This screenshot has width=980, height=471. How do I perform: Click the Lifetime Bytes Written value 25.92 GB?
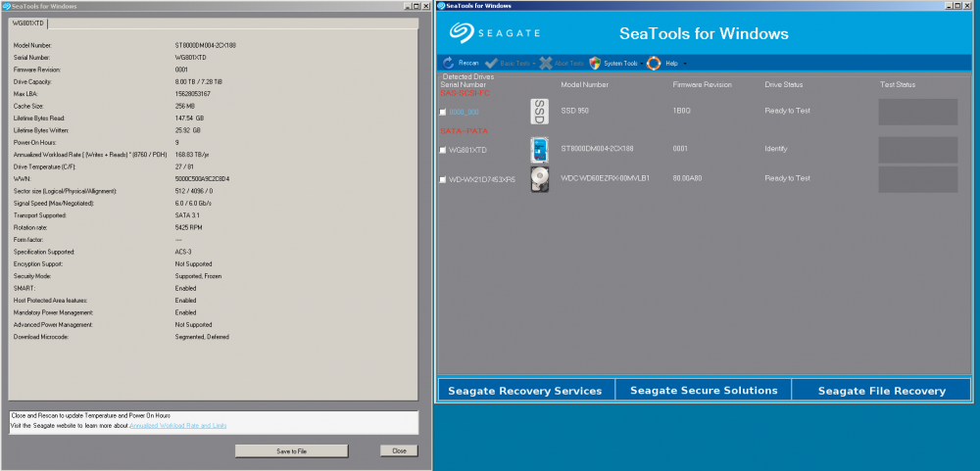point(187,130)
